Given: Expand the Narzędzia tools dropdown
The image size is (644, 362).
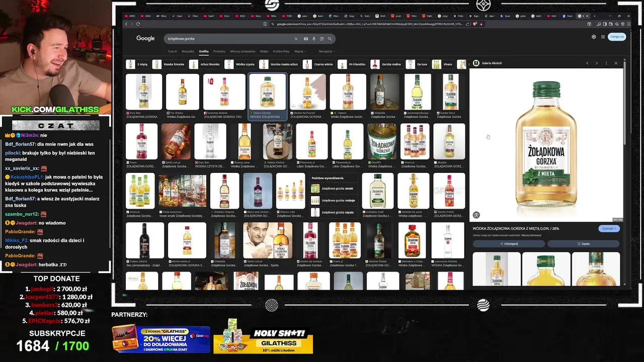Looking at the screenshot, I should tap(327, 51).
